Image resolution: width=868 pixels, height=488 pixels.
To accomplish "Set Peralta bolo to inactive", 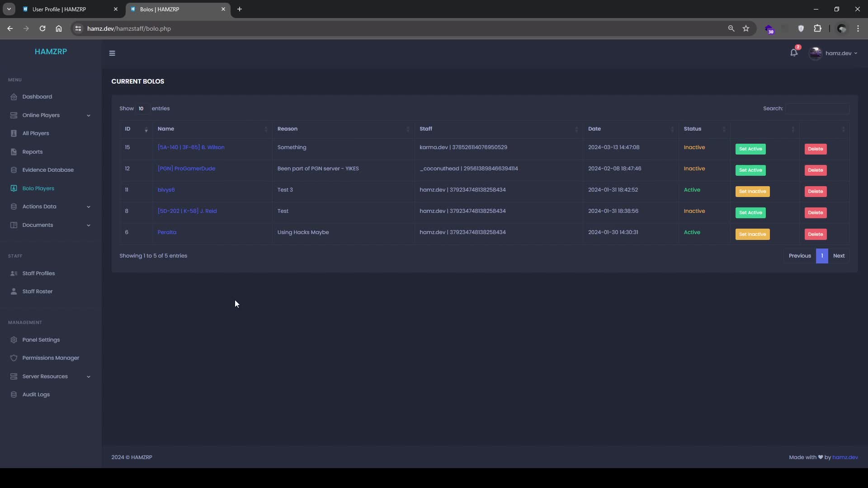I will (x=752, y=234).
